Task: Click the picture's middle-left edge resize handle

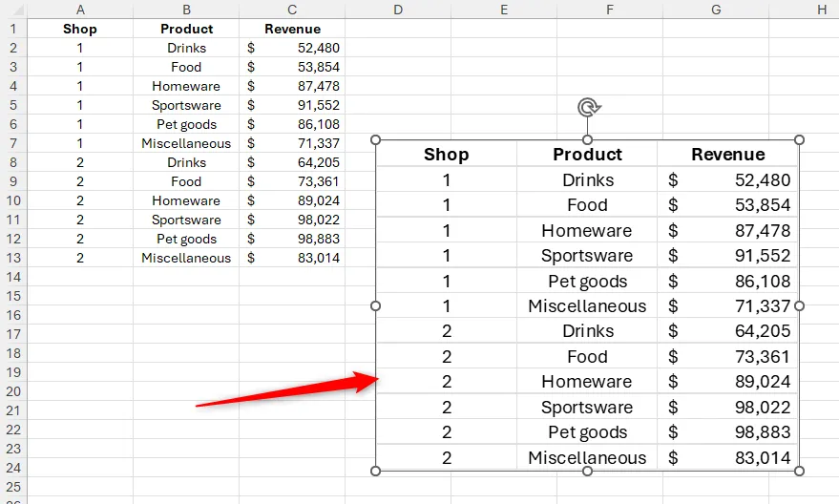Action: point(375,305)
